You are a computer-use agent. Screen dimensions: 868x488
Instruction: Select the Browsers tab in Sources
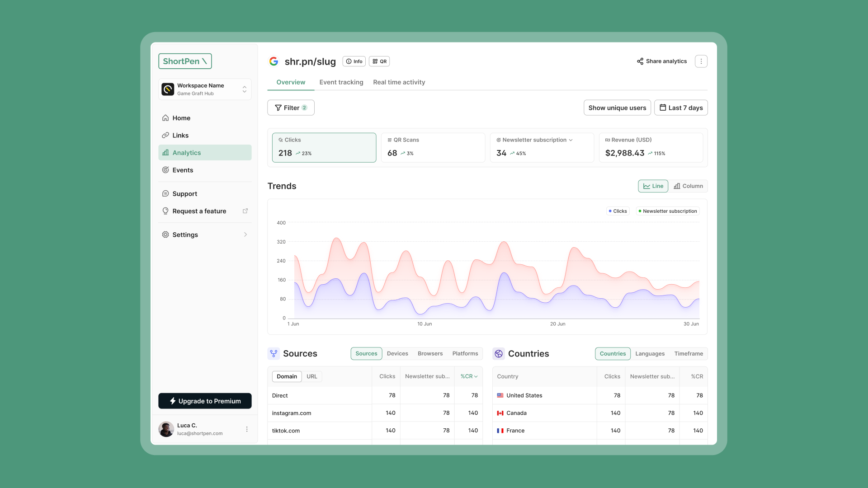[430, 354]
